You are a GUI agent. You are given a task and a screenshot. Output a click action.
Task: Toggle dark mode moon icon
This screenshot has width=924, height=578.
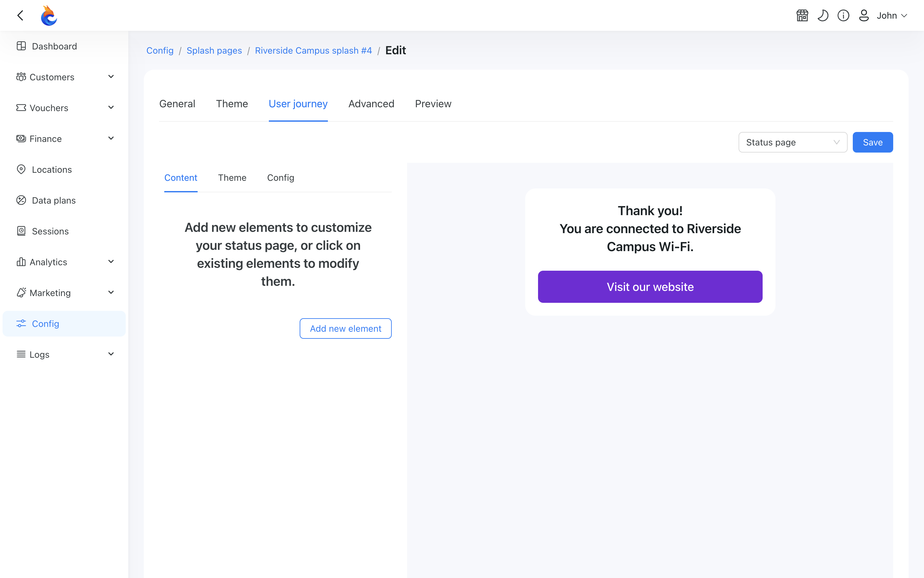click(x=823, y=15)
